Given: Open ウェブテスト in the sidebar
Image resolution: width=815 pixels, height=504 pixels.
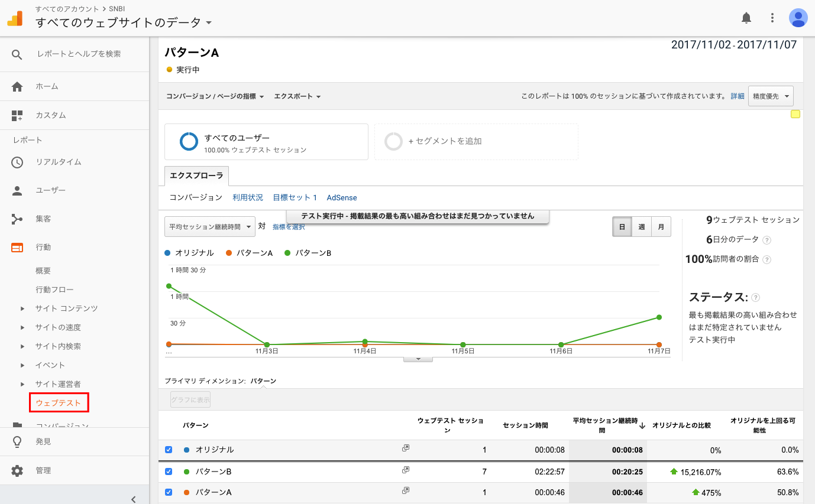Looking at the screenshot, I should pyautogui.click(x=59, y=403).
